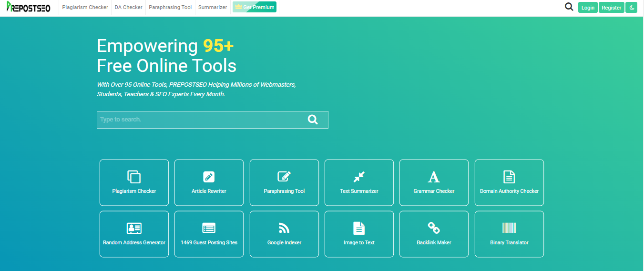Click the Text Summarizer compress icon
This screenshot has width=644, height=271.
coord(359,177)
